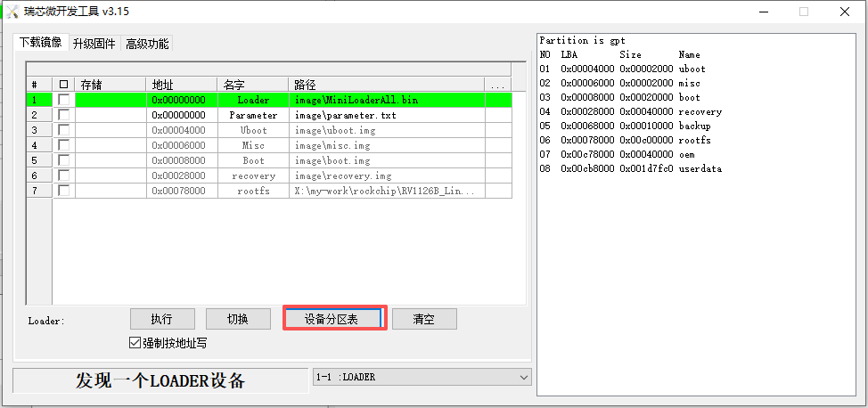
Task: Minimize the 瑞芯微开发工具 window
Action: (x=764, y=12)
